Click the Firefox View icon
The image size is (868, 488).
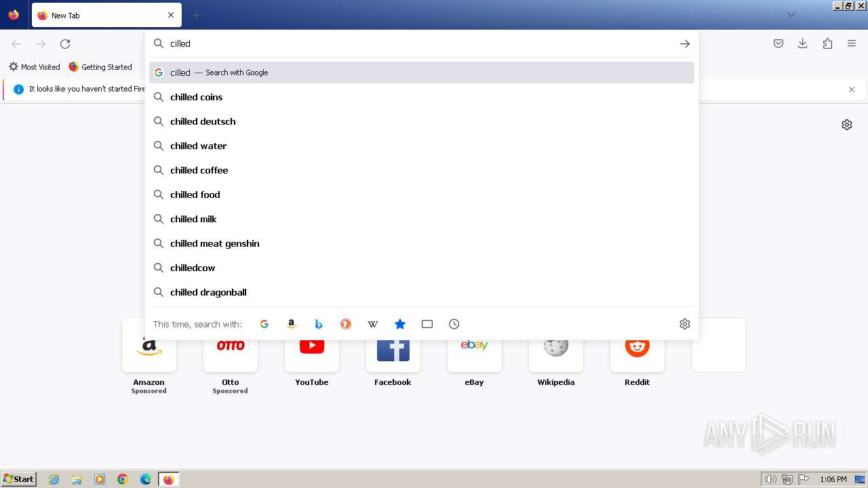pyautogui.click(x=14, y=15)
